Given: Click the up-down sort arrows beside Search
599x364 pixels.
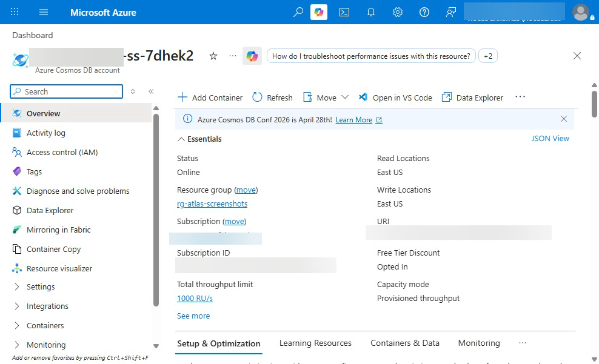Looking at the screenshot, I should pyautogui.click(x=133, y=91).
